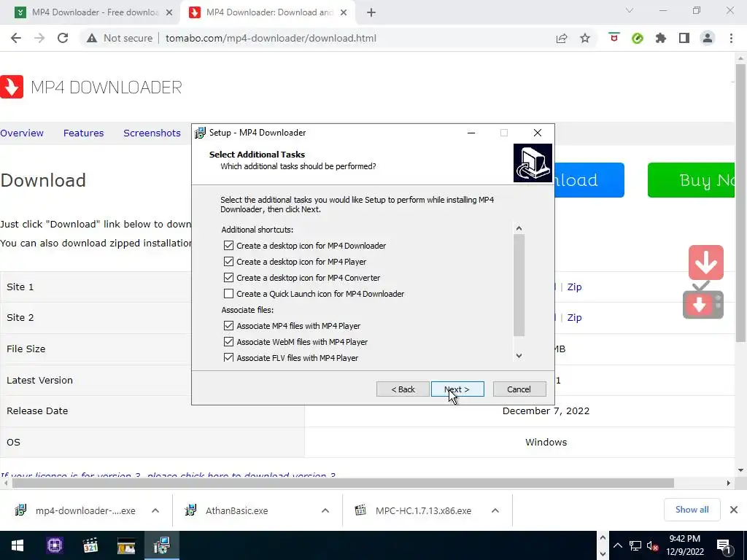747x560 pixels.
Task: Click the browser back arrow
Action: point(16,38)
